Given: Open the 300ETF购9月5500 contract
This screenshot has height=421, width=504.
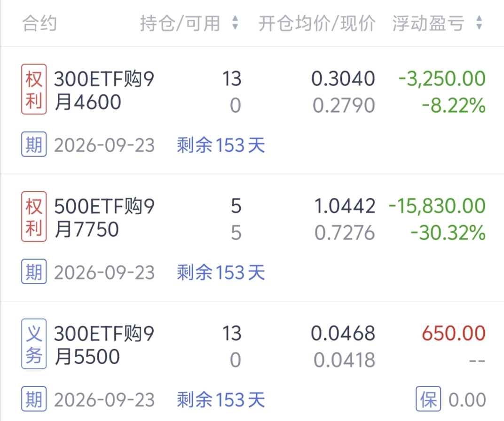Looking at the screenshot, I should pyautogui.click(x=104, y=344).
